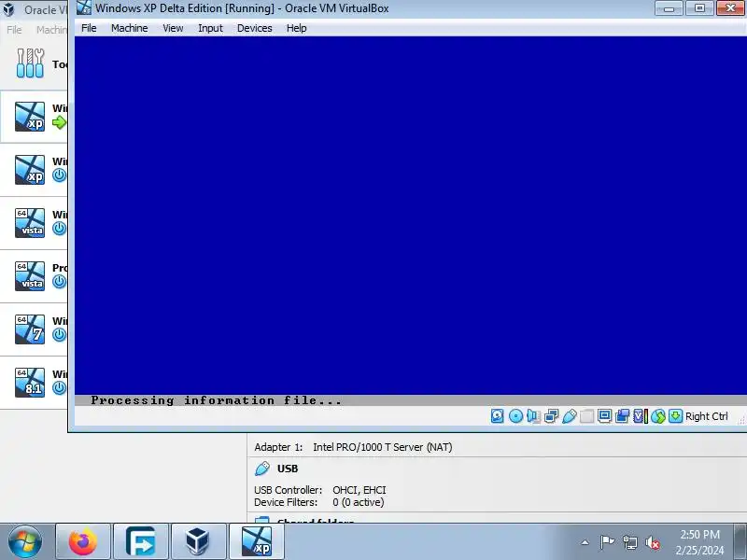Minimize the Windows XP Delta Edition VM window
Screen dimensions: 747x560
click(669, 8)
